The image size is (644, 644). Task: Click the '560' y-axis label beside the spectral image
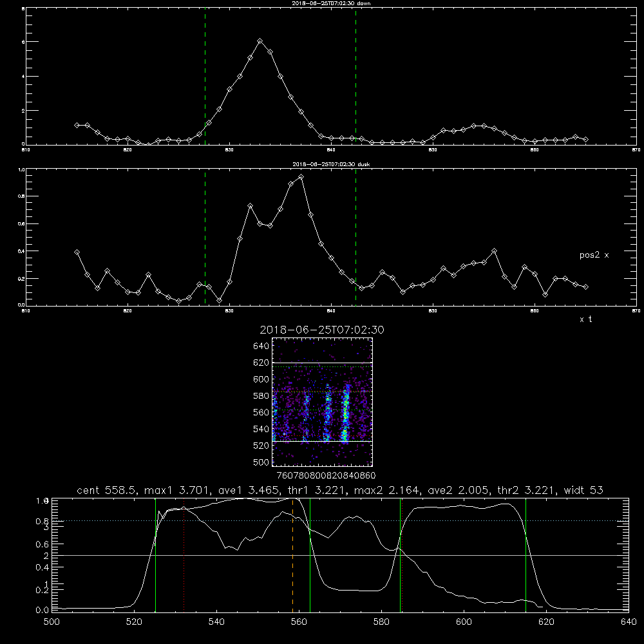[x=261, y=412]
